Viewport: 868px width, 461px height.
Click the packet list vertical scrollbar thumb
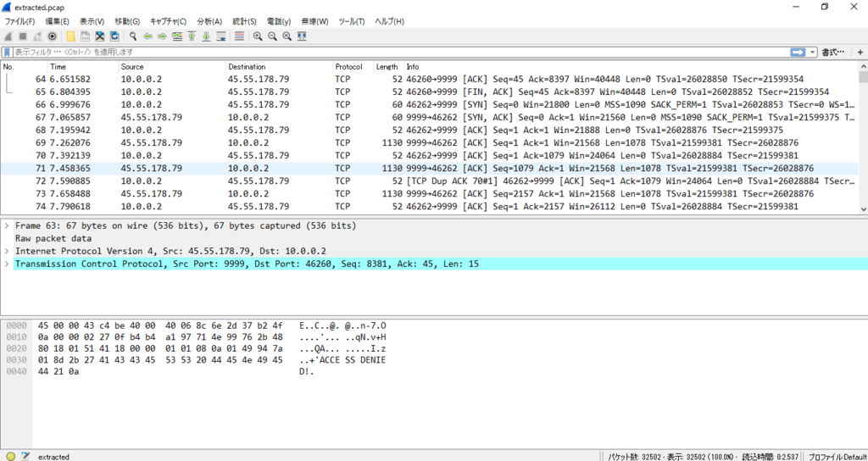pyautogui.click(x=863, y=76)
